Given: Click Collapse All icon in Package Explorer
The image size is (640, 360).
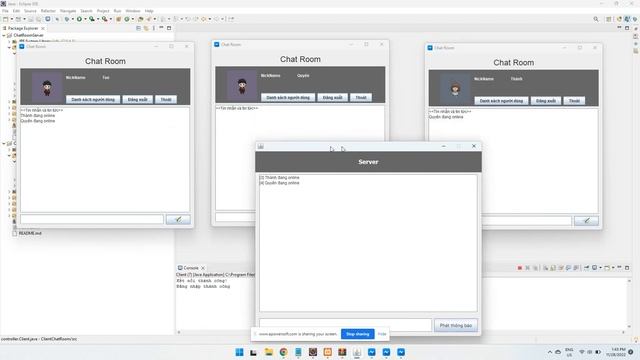Looking at the screenshot, I should [x=138, y=28].
